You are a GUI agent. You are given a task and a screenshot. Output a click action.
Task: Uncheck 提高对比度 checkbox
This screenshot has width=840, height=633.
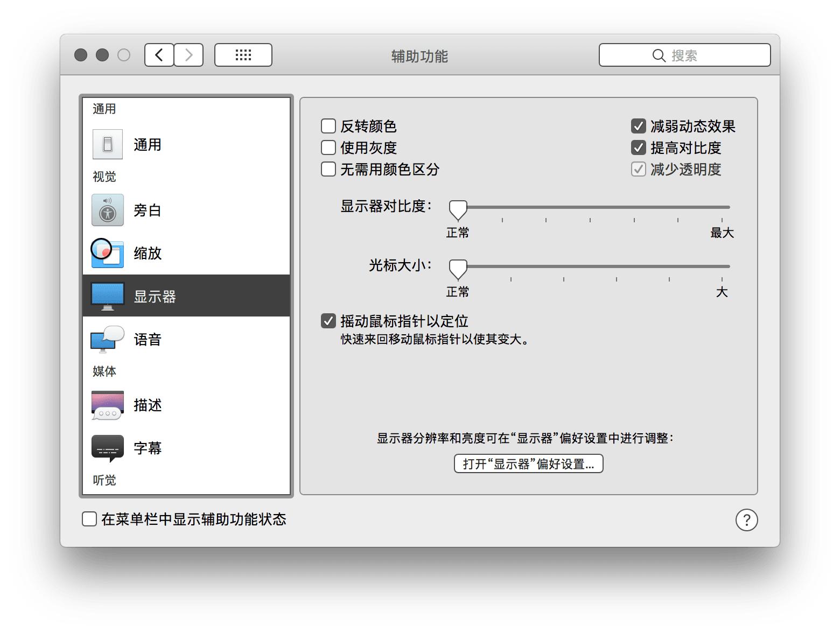click(639, 147)
